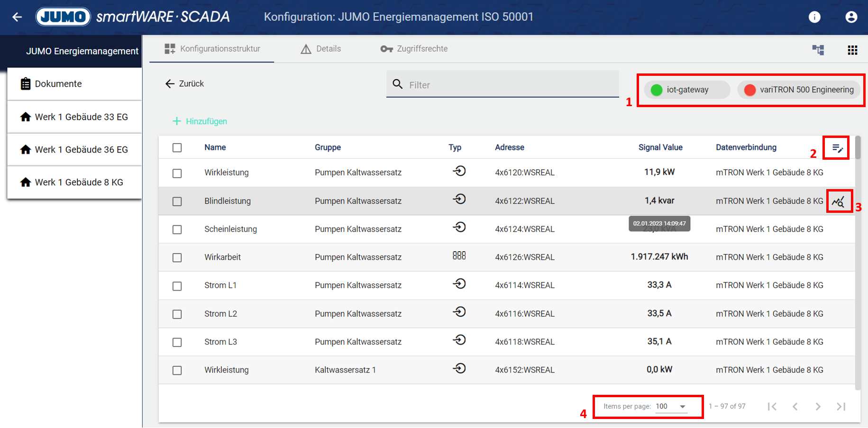Click the tree structure view icon
The image size is (868, 428).
coord(818,50)
